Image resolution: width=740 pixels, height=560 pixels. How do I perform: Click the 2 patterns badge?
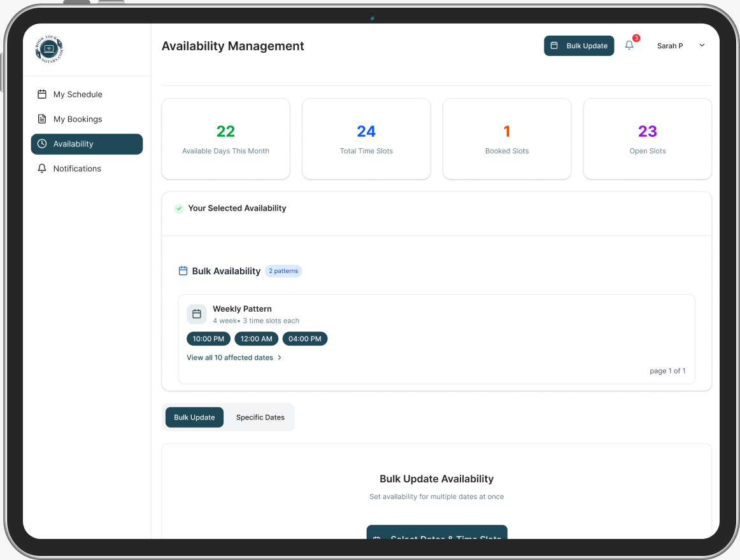click(x=283, y=271)
